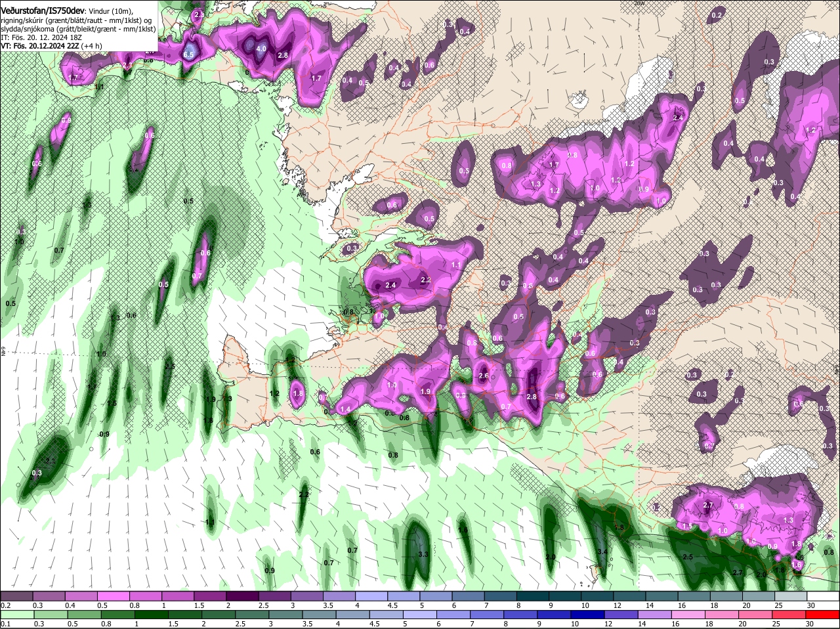This screenshot has height=629, width=840.
Task: Click the 0.2 label in the purple legend row
Action: (5, 605)
